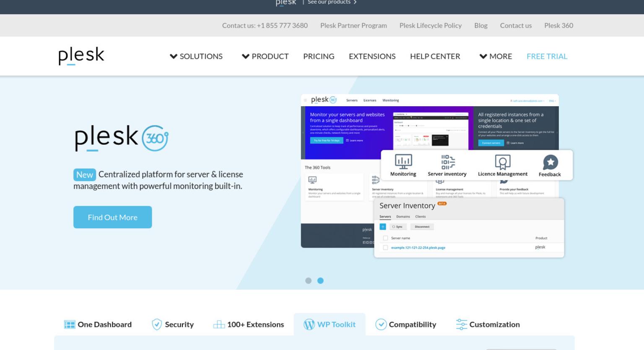The width and height of the screenshot is (644, 350).
Task: Open the Contact us link
Action: point(516,26)
